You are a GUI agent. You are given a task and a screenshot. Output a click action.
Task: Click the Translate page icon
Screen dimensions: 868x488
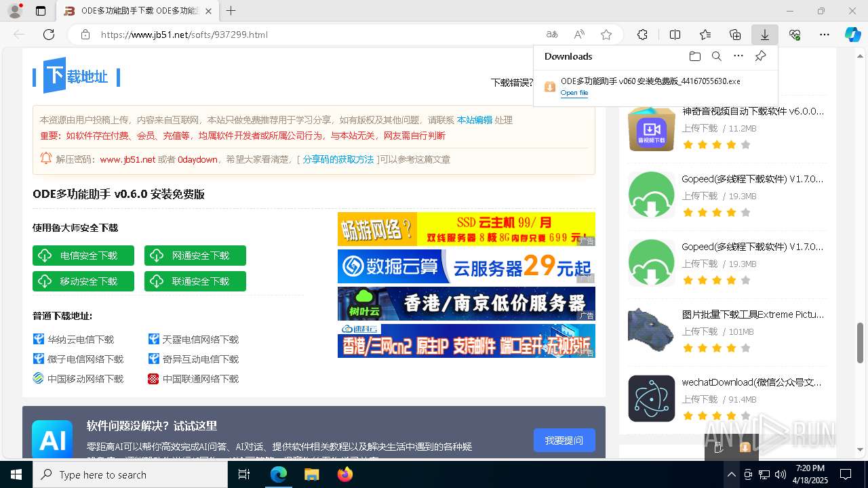[x=552, y=35]
